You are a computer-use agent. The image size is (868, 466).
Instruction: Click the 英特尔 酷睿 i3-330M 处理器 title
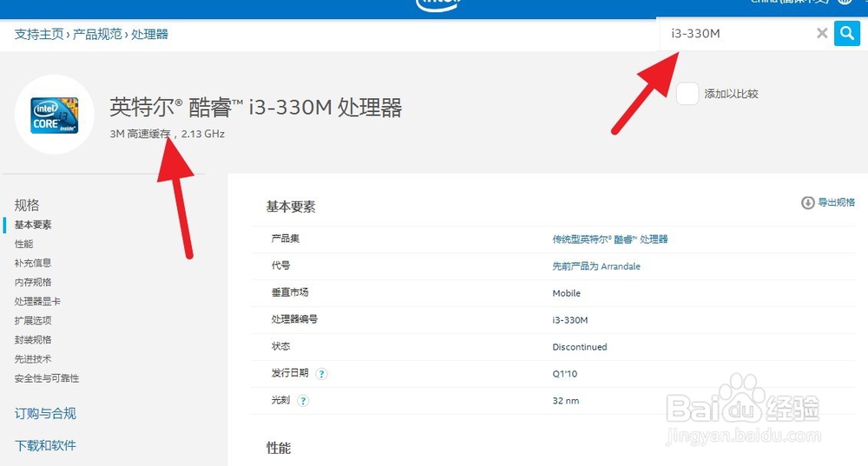(x=256, y=108)
